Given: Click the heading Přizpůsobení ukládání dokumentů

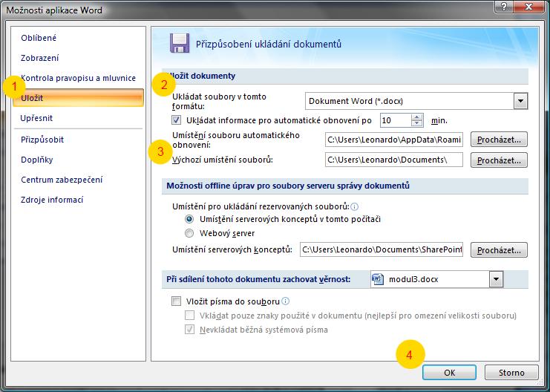Looking at the screenshot, I should coord(269,45).
